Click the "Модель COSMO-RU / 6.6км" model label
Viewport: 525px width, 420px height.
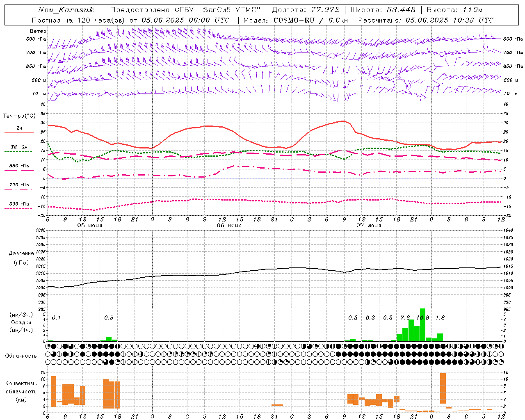click(295, 20)
